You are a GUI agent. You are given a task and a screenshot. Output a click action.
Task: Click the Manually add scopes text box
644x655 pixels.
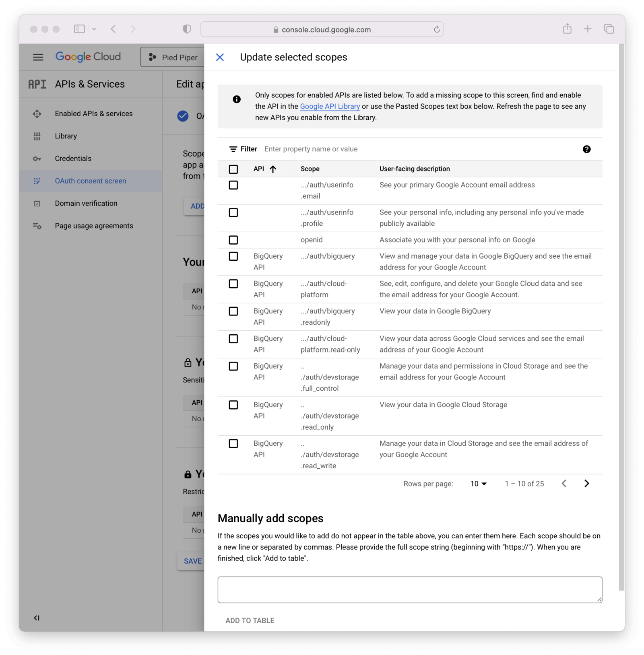pos(410,589)
